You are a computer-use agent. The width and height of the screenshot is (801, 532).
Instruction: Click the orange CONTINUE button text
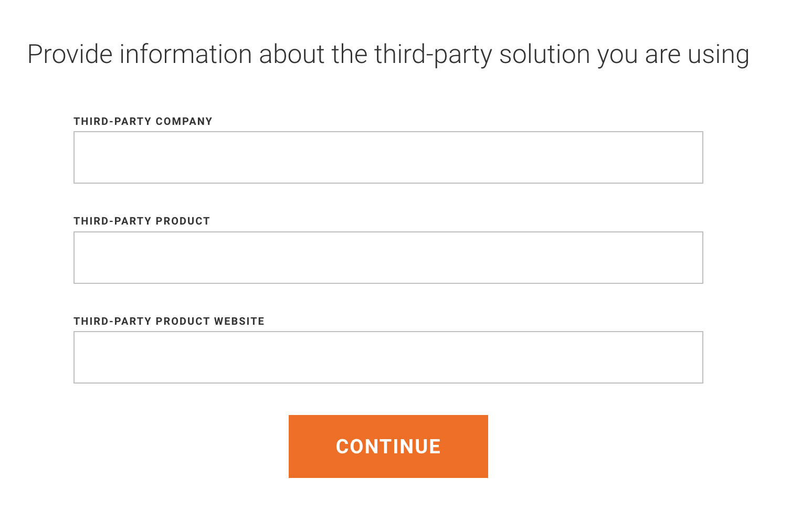click(x=388, y=446)
